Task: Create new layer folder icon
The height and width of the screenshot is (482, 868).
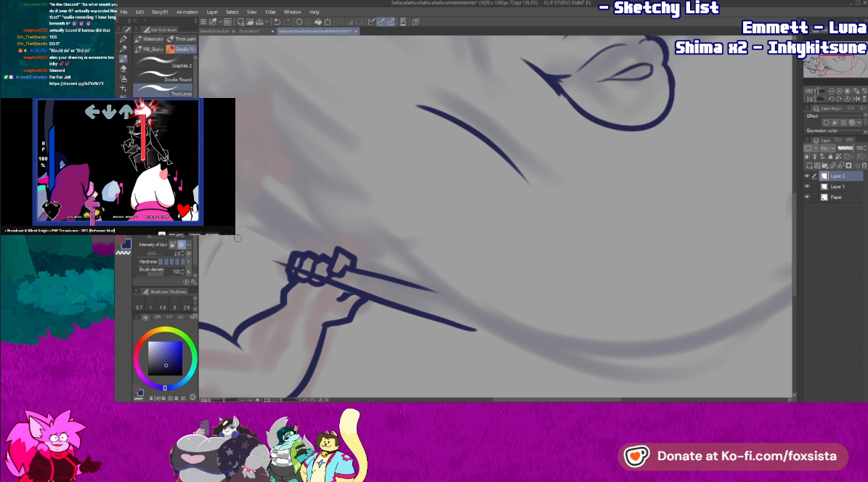Action: pos(824,166)
